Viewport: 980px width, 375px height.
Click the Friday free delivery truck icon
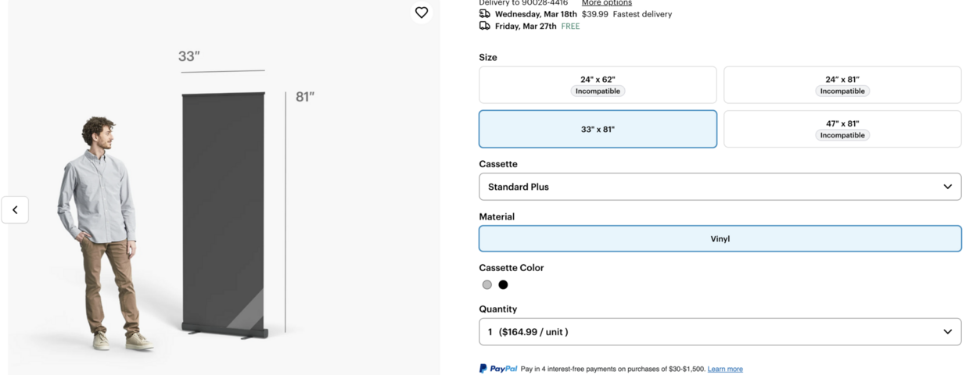pyautogui.click(x=485, y=26)
